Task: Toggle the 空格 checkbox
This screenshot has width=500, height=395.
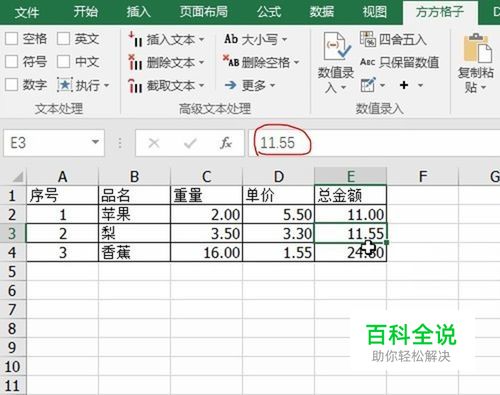Action: [x=11, y=39]
